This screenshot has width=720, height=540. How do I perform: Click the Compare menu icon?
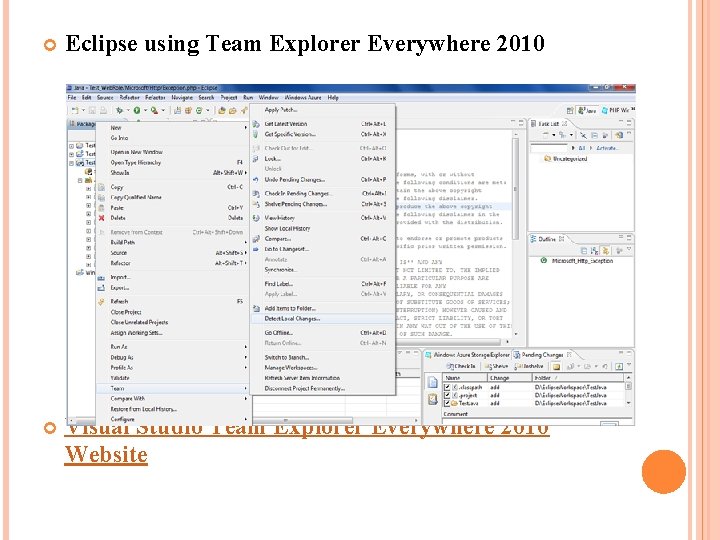click(x=256, y=239)
